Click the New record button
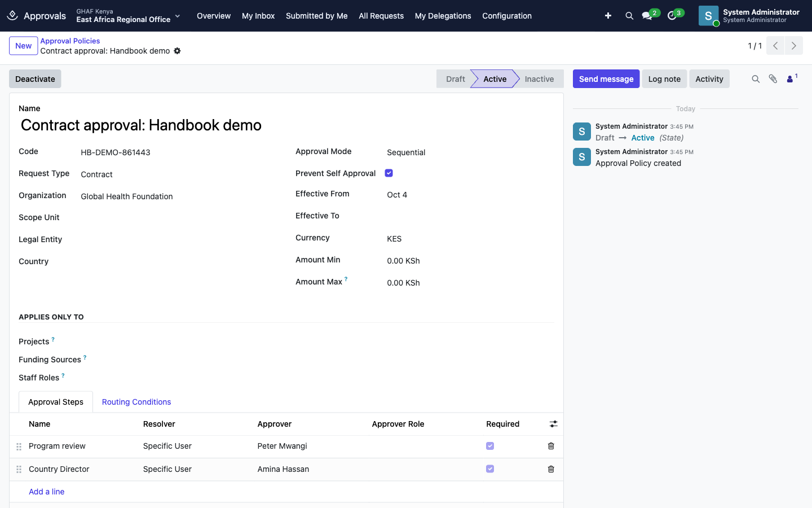This screenshot has height=508, width=812. [24, 46]
